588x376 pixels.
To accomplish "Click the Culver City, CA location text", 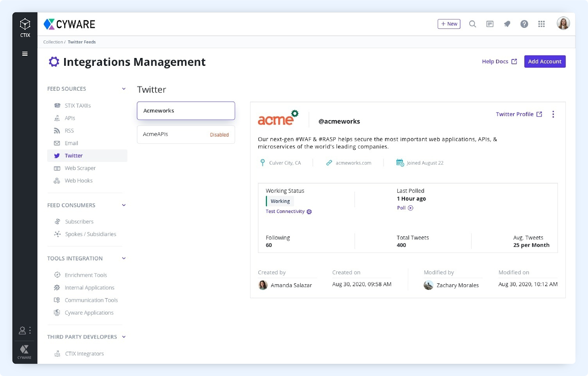I will [x=285, y=163].
